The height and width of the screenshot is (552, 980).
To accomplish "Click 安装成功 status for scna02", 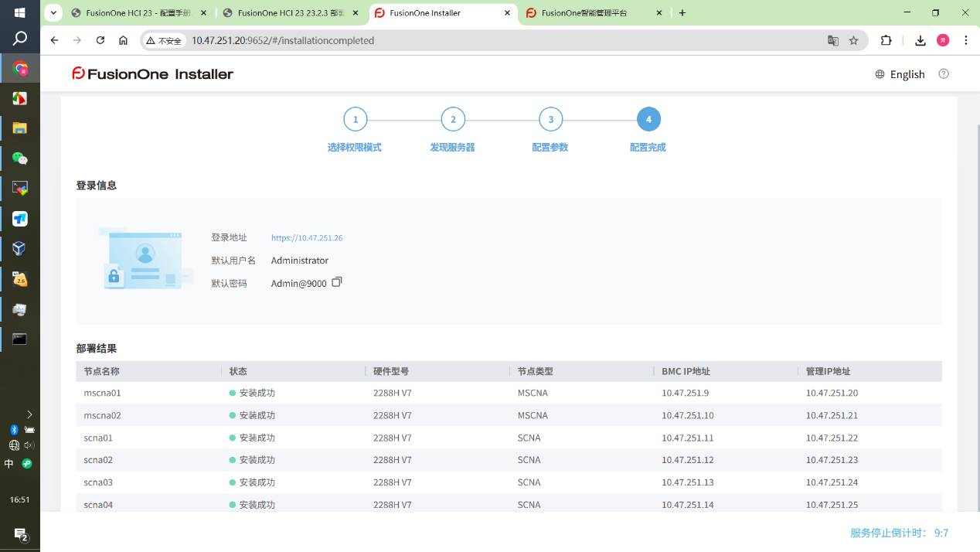I will [x=252, y=460].
